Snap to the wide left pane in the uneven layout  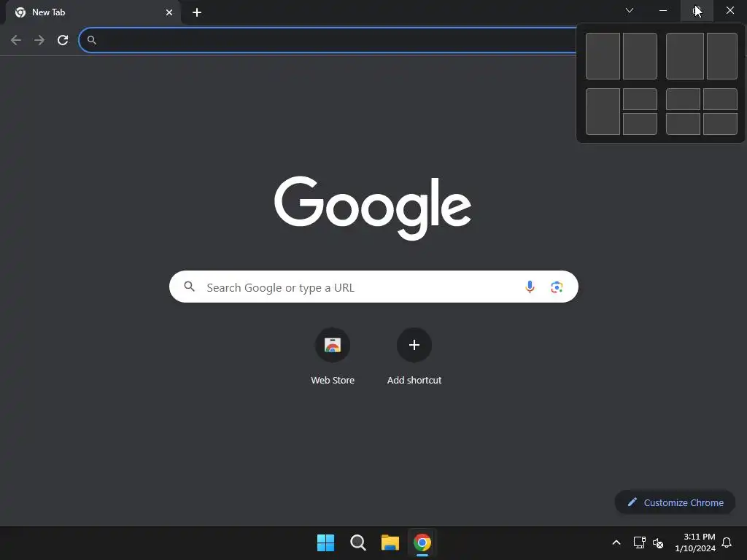coord(684,56)
